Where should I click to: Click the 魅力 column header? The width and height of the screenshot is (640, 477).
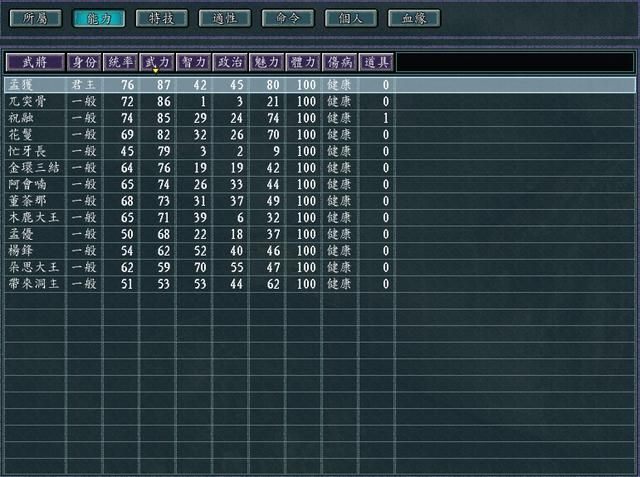(266, 62)
